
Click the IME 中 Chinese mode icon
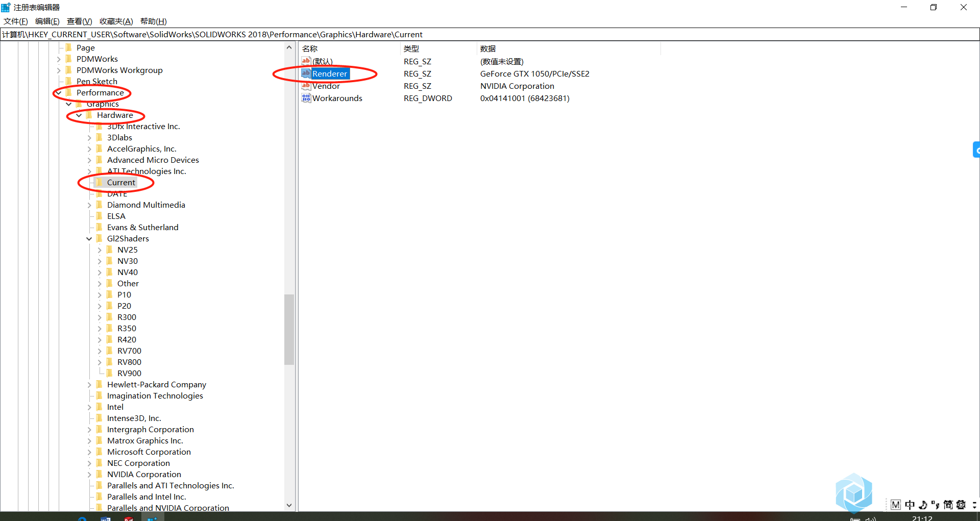coord(910,505)
